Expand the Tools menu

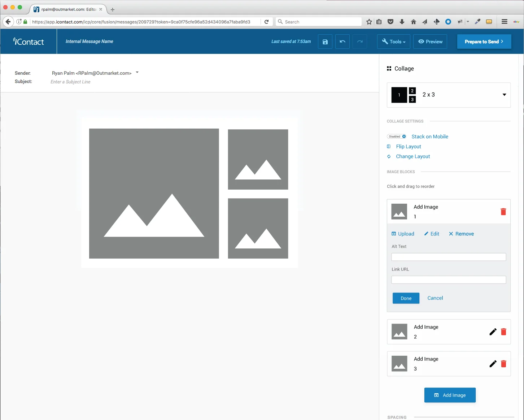tap(394, 42)
